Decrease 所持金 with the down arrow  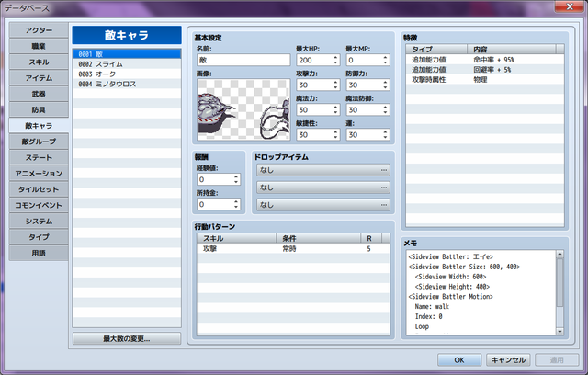click(x=236, y=207)
